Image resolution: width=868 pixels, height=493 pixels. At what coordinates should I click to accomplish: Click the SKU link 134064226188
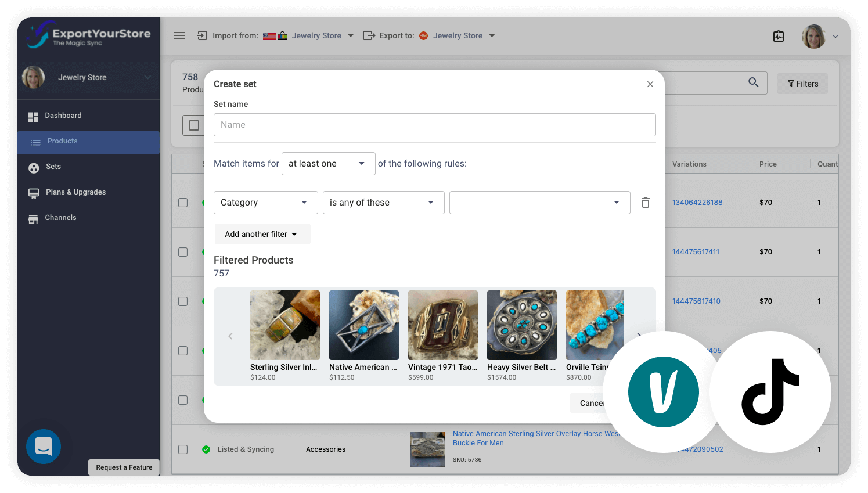pos(697,202)
